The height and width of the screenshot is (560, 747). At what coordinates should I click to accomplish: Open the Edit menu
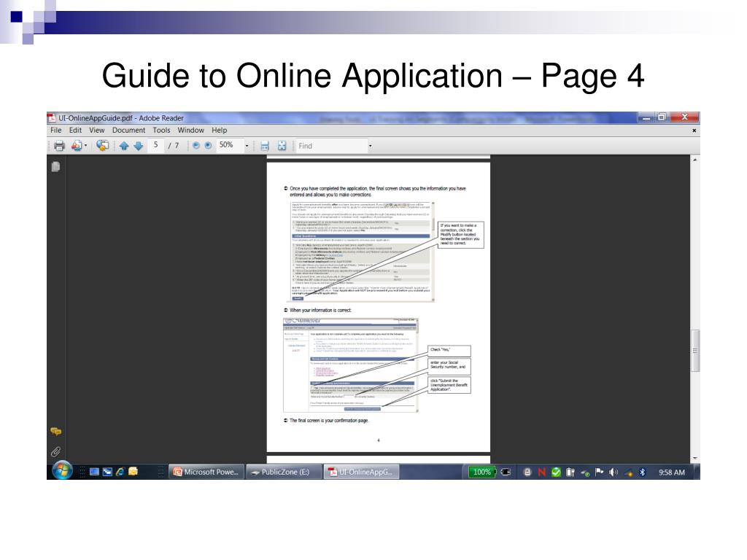pos(75,130)
